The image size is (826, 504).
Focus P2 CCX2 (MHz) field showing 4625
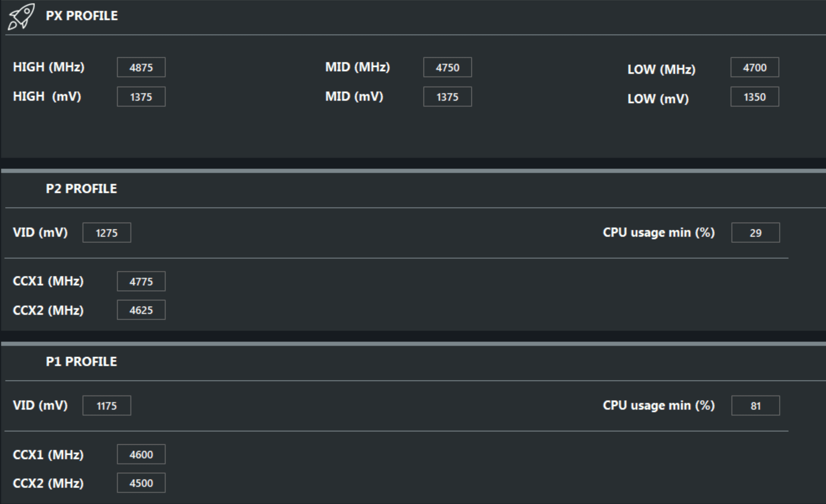[x=141, y=310]
